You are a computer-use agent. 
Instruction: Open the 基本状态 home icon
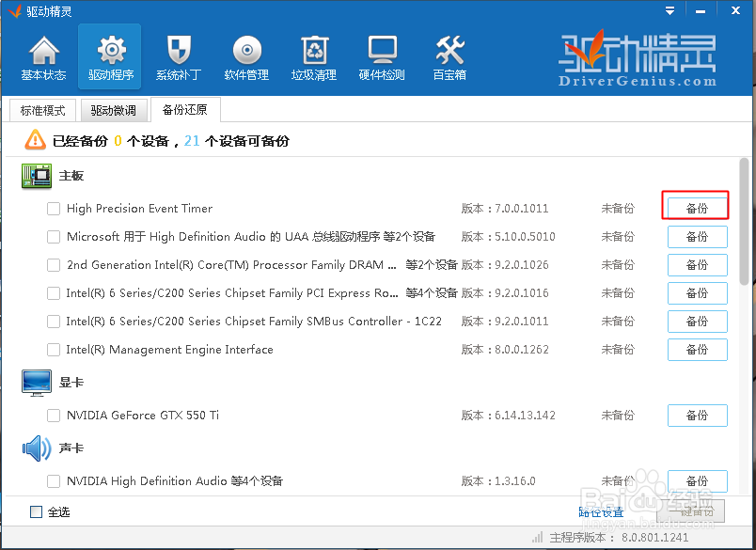tap(44, 57)
